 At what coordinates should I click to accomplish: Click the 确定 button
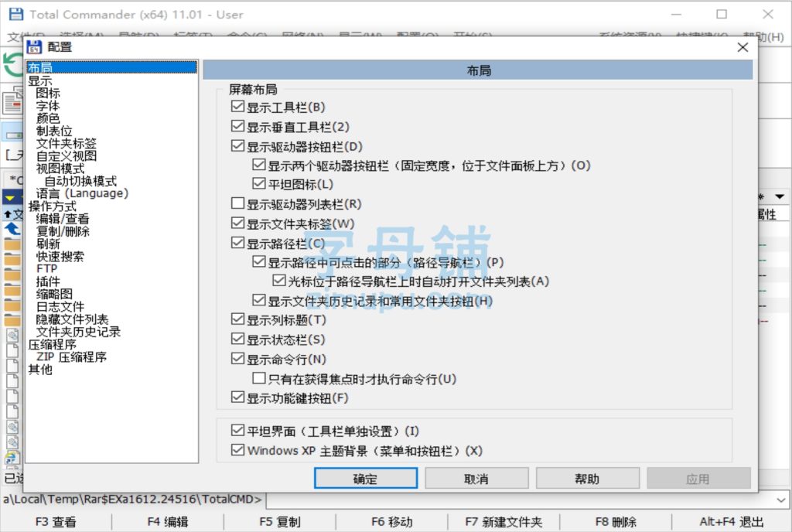[366, 478]
